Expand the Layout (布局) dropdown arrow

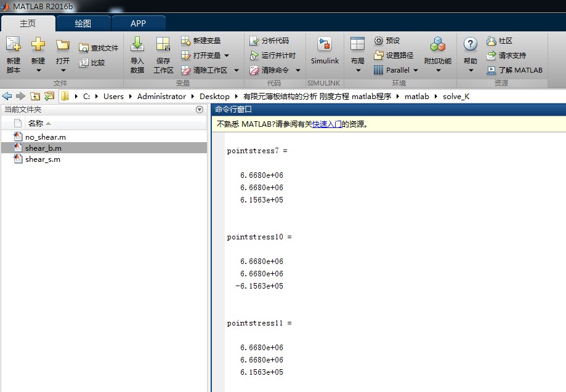[x=358, y=70]
